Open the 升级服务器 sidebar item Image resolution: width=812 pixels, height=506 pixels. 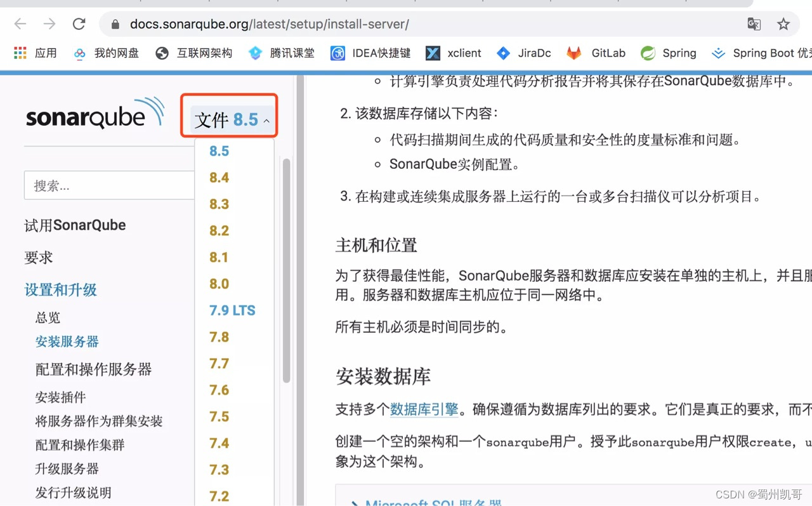click(67, 469)
